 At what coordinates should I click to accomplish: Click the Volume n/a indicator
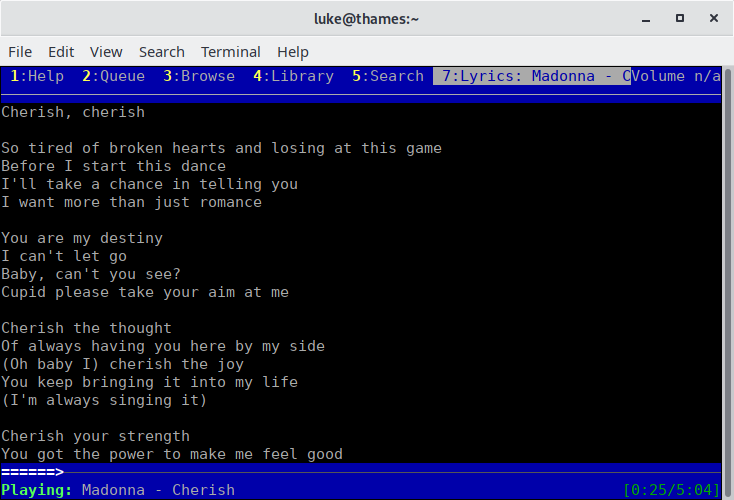click(676, 76)
